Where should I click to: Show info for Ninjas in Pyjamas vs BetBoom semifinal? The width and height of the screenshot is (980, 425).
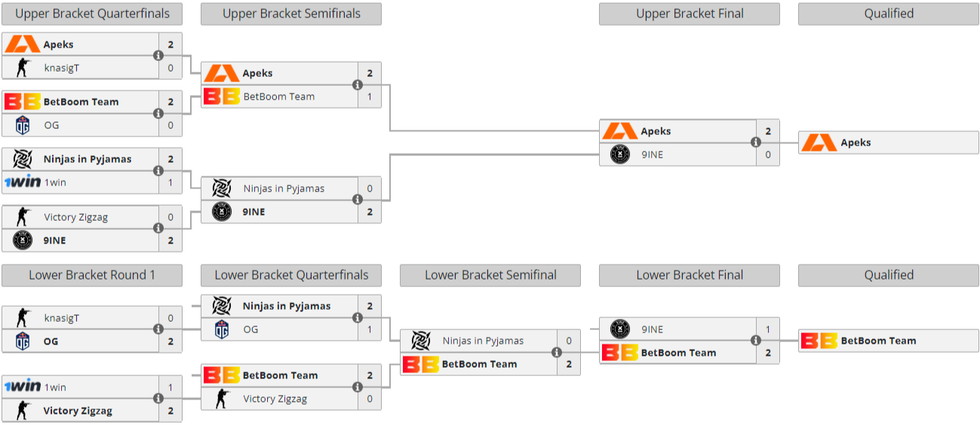click(x=556, y=352)
